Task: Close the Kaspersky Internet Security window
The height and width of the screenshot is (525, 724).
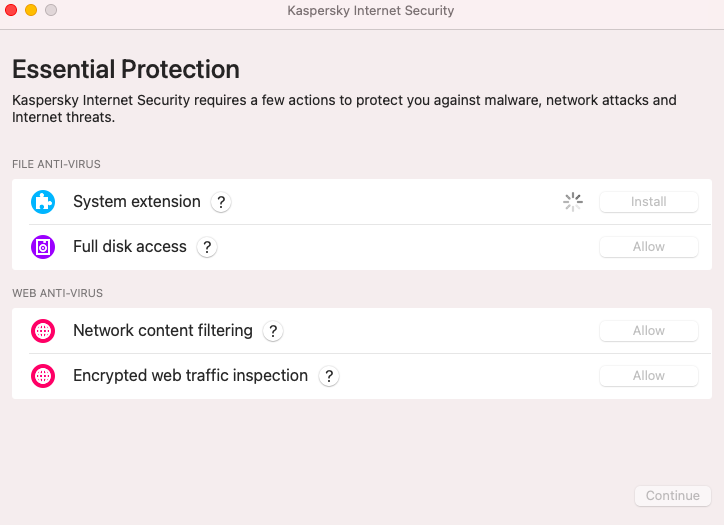Action: [11, 11]
